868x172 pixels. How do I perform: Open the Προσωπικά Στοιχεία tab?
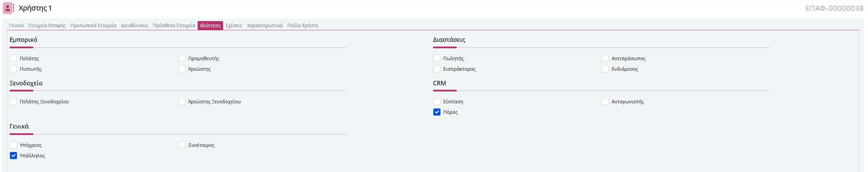(x=93, y=25)
